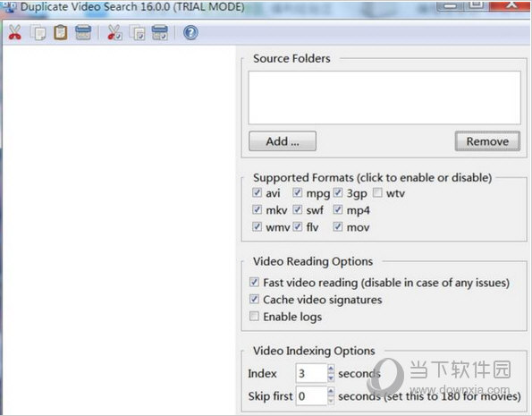Screen dimensions: 532x416
Task: Open Help via question mark icon
Action: 190,33
